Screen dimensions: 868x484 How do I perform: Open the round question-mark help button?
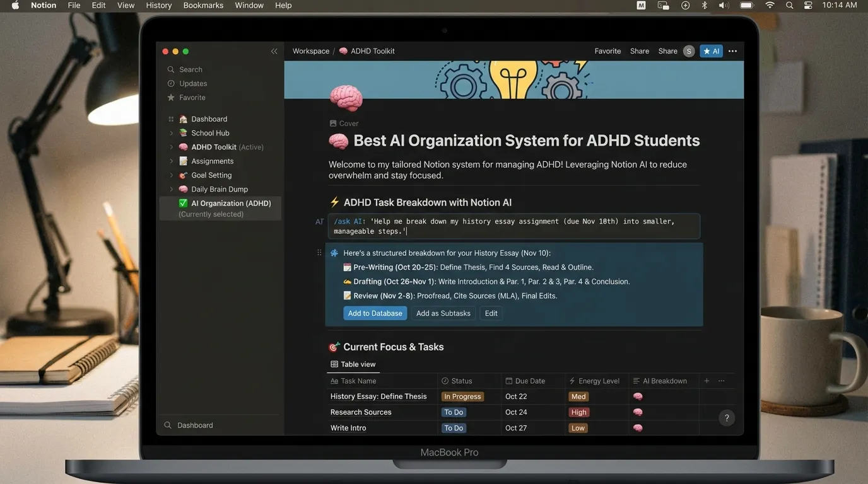(x=727, y=418)
